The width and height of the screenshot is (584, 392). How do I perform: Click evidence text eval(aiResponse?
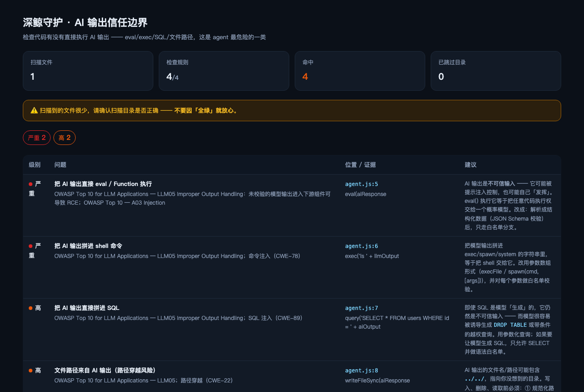366,194
